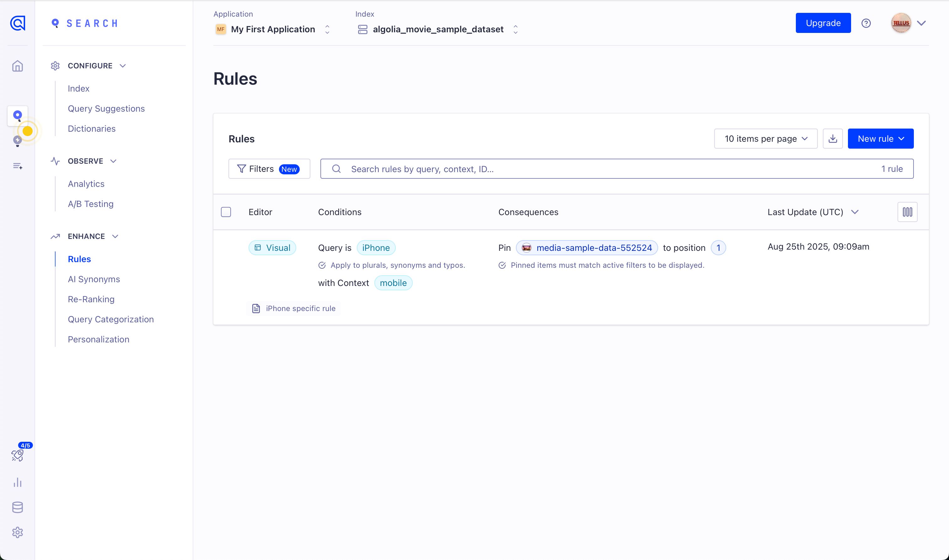The width and height of the screenshot is (949, 560).
Task: Open the settings gear icon in the bottom left
Action: click(x=17, y=532)
